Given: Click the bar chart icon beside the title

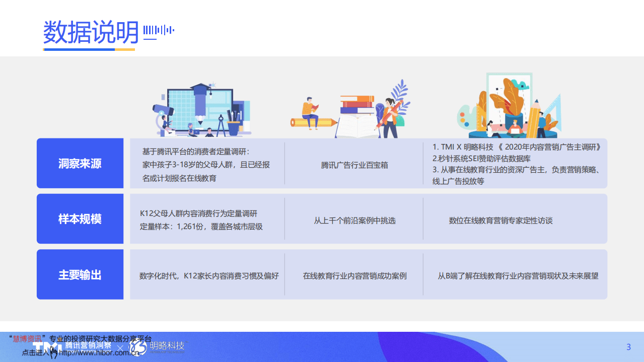Looking at the screenshot, I should 158,30.
